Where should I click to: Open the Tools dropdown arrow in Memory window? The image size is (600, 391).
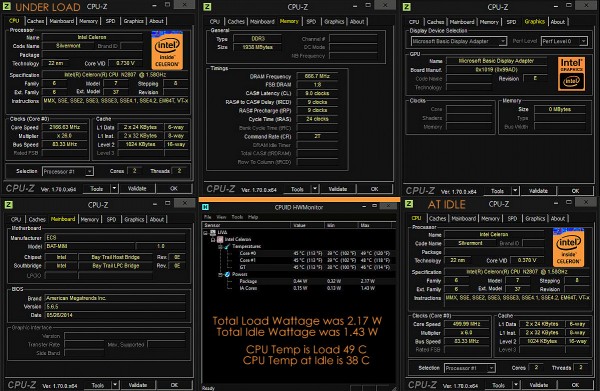315,189
